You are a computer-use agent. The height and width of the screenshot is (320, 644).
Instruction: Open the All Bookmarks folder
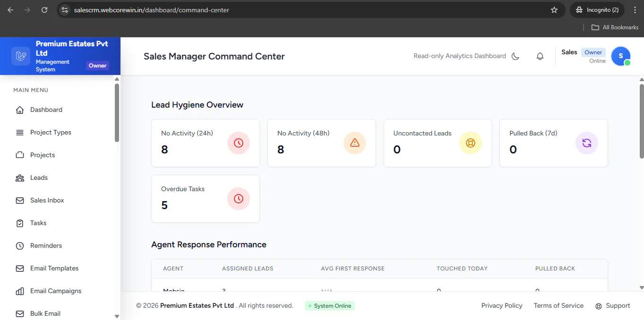(x=615, y=27)
